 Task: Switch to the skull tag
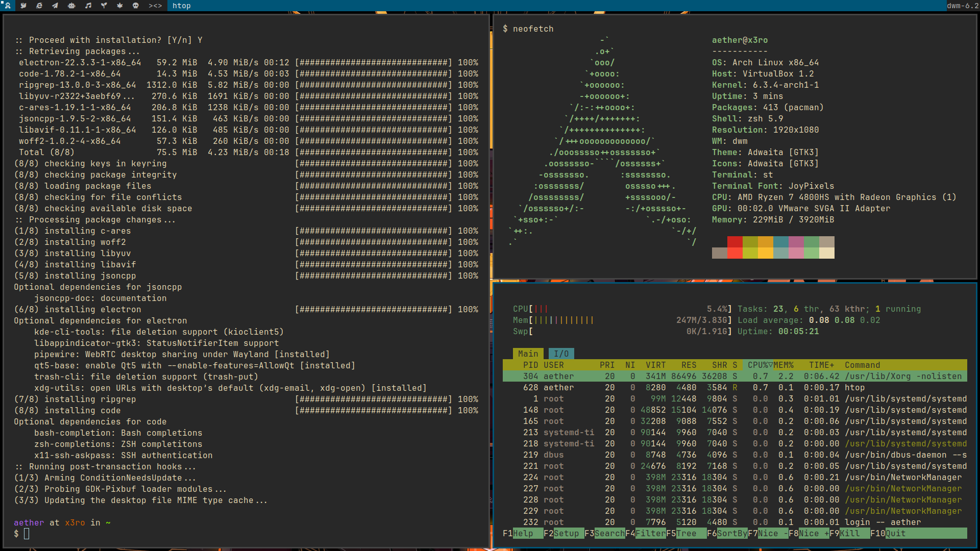135,6
